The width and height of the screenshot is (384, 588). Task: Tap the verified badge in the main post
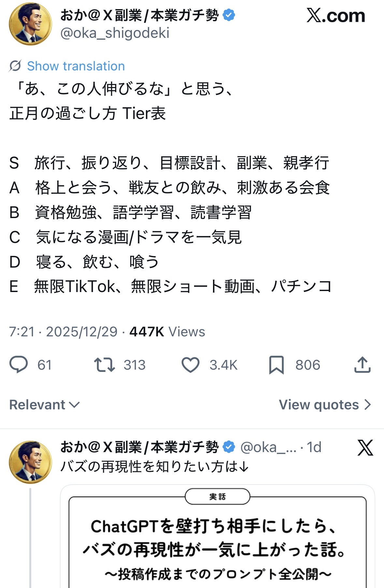(x=229, y=15)
